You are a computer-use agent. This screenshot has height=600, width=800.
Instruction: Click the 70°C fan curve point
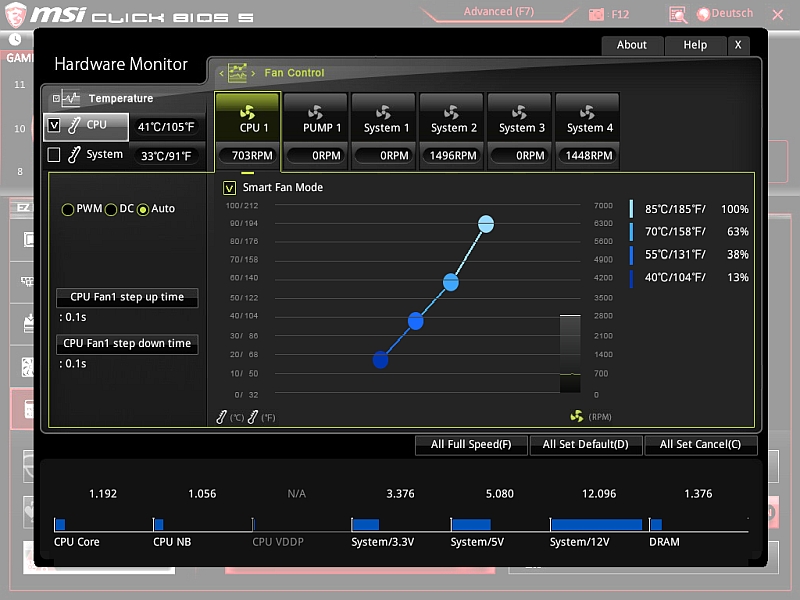pos(451,282)
